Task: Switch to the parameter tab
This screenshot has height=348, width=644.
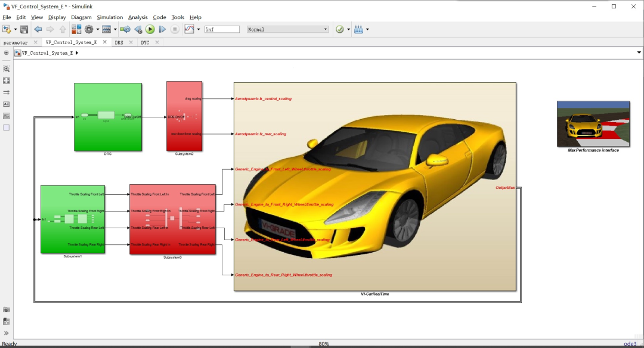Action: [16, 42]
